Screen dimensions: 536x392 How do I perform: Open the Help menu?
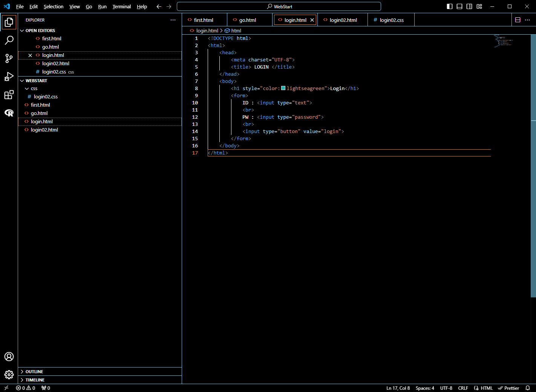coord(142,6)
